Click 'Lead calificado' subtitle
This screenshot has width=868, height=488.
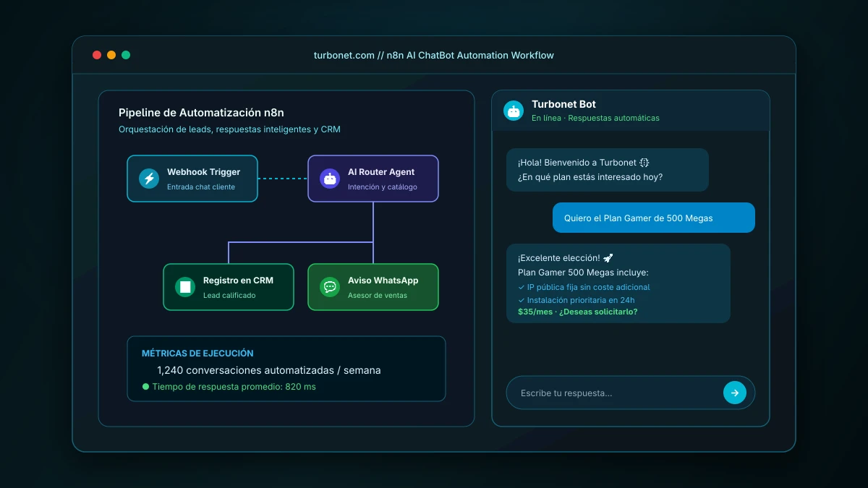(229, 295)
